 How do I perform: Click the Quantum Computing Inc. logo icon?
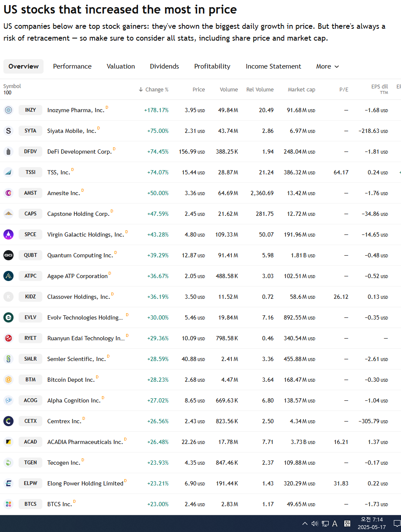[8, 255]
